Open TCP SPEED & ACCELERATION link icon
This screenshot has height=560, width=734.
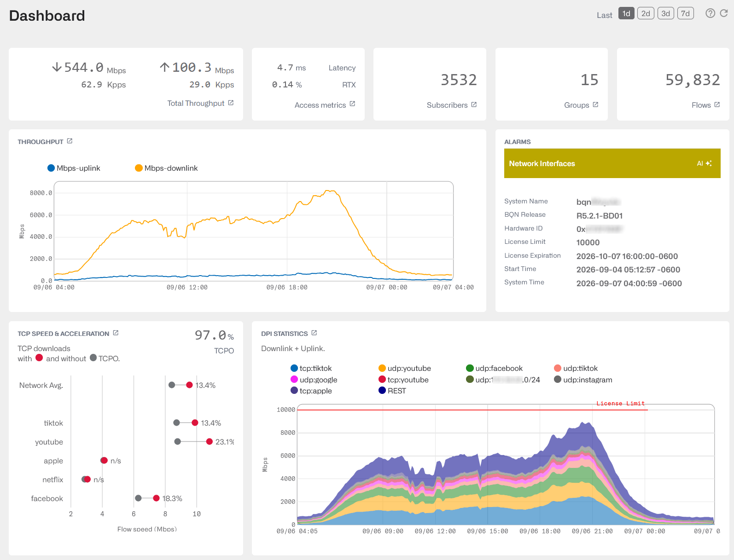click(x=116, y=333)
